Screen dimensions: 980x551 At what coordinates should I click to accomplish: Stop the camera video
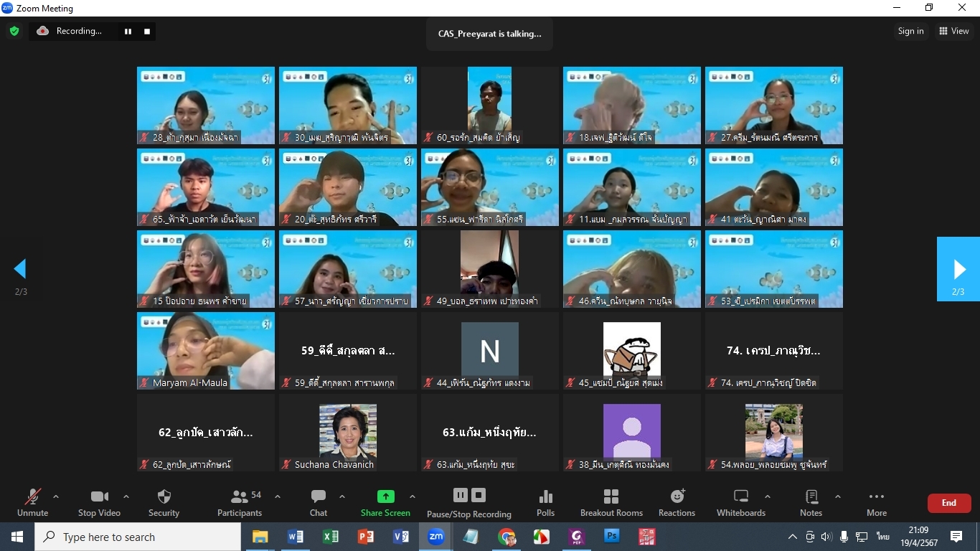[x=99, y=503]
